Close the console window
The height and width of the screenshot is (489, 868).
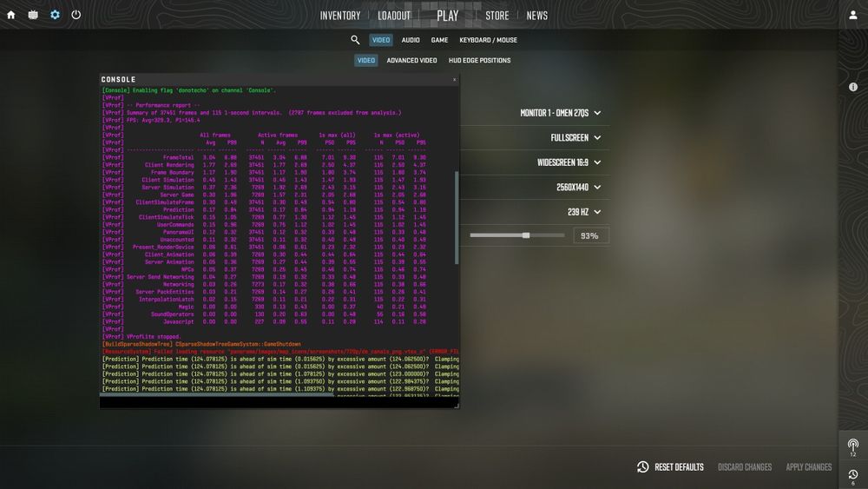tap(455, 80)
